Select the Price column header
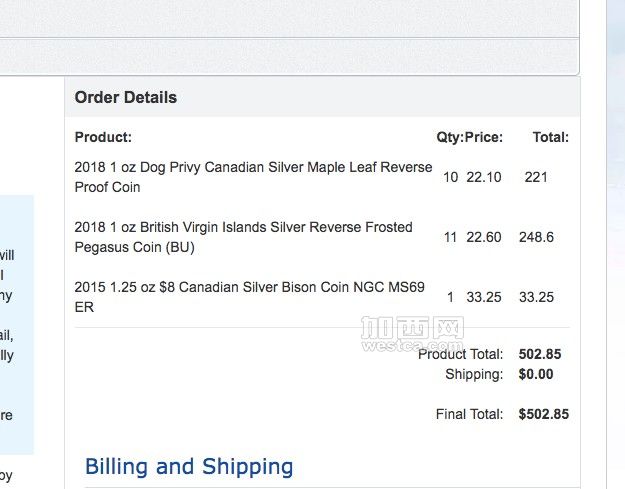Viewport: 625px width, 489px height. tap(484, 137)
